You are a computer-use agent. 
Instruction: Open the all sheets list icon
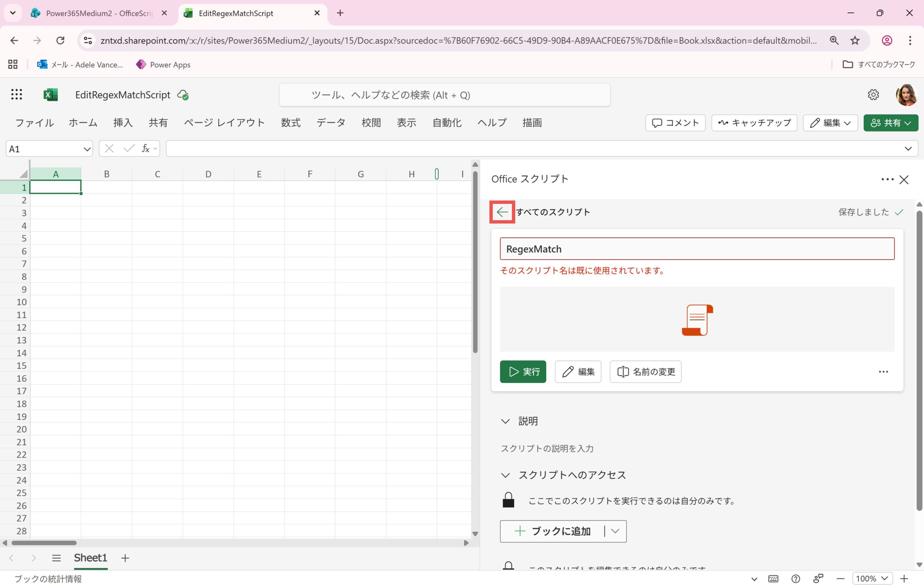tap(56, 558)
